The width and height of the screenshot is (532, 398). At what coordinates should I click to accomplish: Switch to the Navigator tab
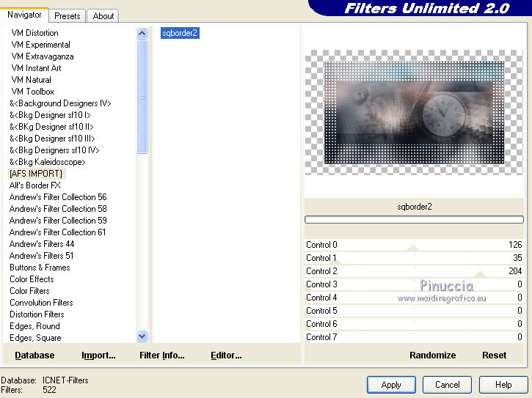[24, 15]
